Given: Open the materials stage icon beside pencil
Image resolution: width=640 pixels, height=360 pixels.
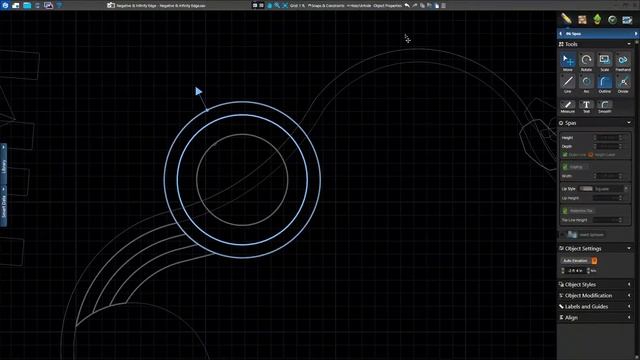Looking at the screenshot, I should tap(582, 19).
